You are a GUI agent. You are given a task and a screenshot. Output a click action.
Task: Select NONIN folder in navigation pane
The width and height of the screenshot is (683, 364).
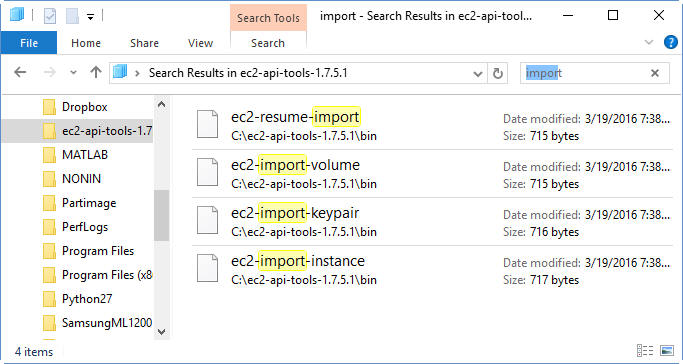(x=81, y=179)
